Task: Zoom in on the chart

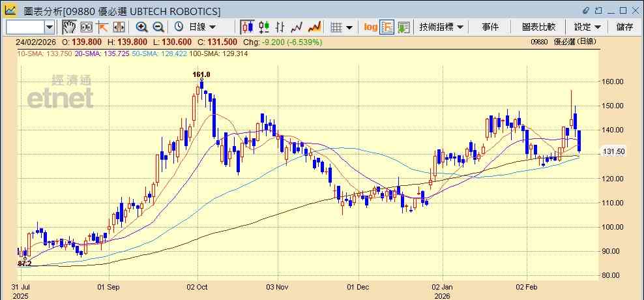Action: 141,27
